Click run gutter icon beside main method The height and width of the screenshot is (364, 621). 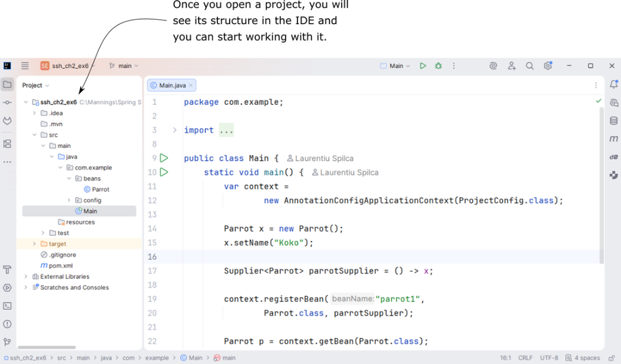click(x=164, y=172)
